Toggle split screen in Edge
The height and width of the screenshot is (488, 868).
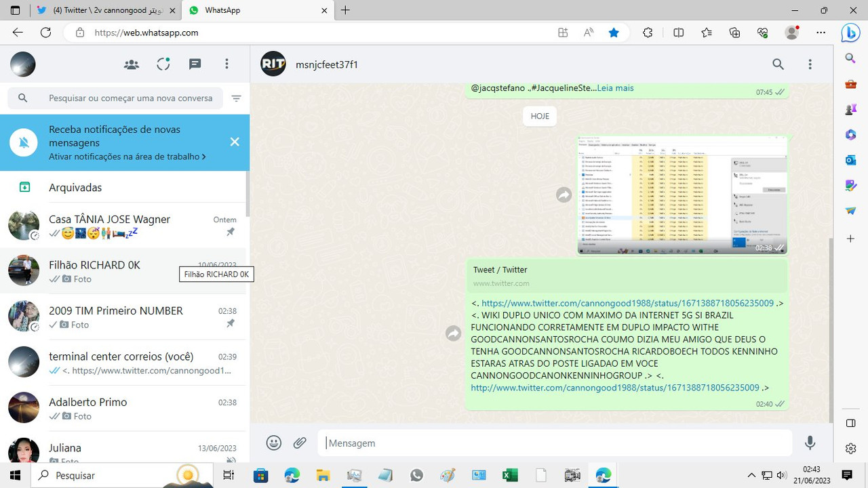pyautogui.click(x=678, y=33)
